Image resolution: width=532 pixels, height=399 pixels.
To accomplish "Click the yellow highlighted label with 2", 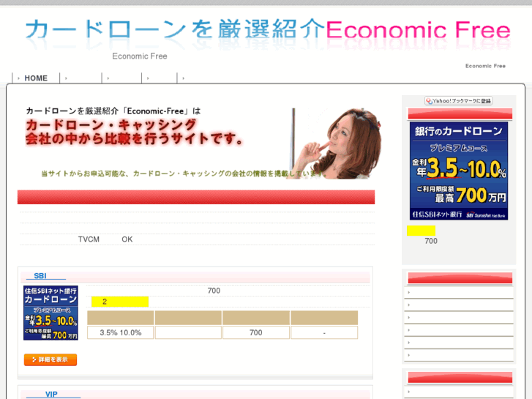I will (x=120, y=302).
